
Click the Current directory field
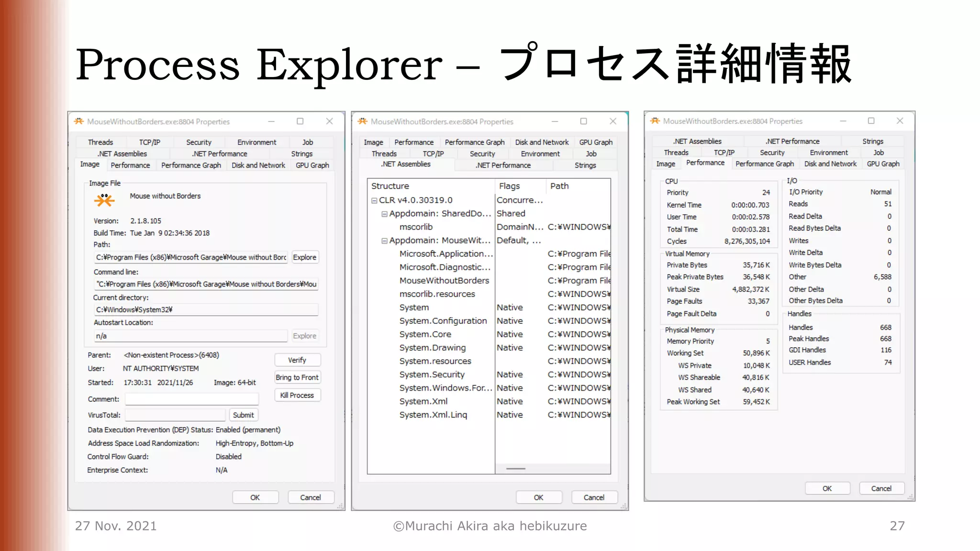[x=207, y=310]
